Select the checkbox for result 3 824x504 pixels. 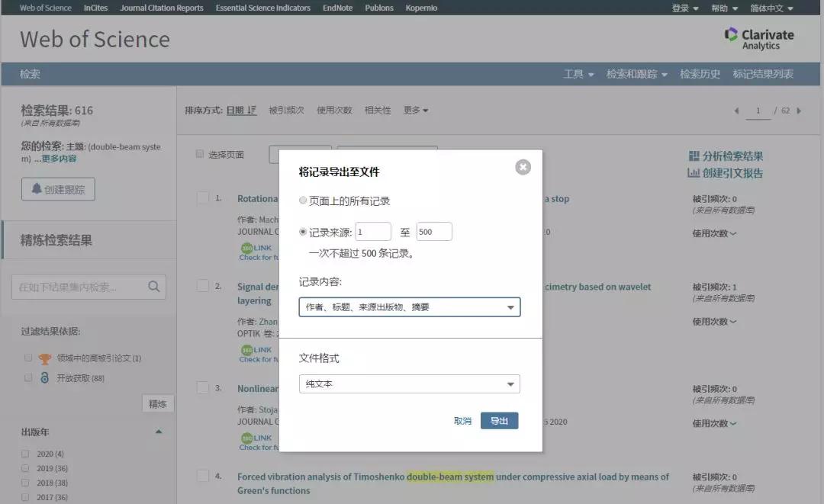coord(202,388)
